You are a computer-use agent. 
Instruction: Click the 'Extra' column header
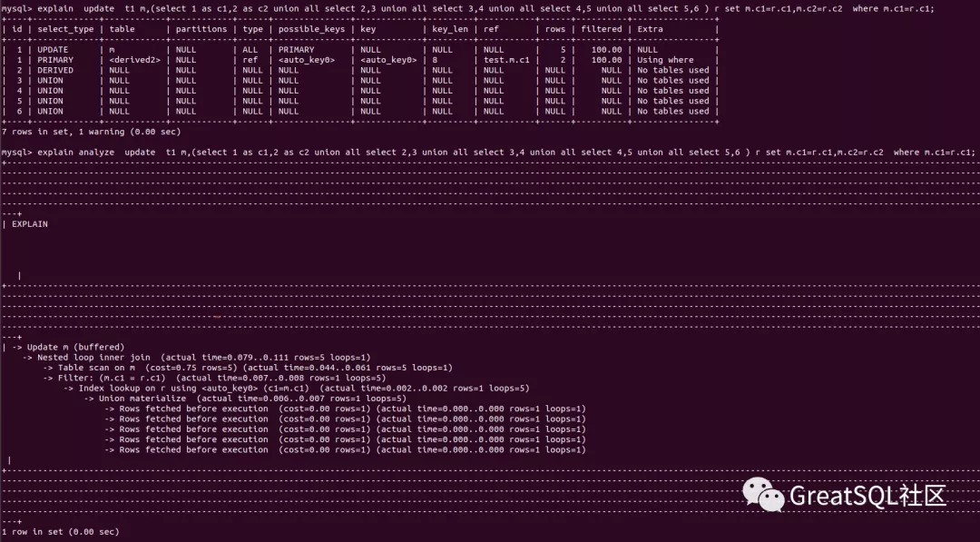(650, 29)
